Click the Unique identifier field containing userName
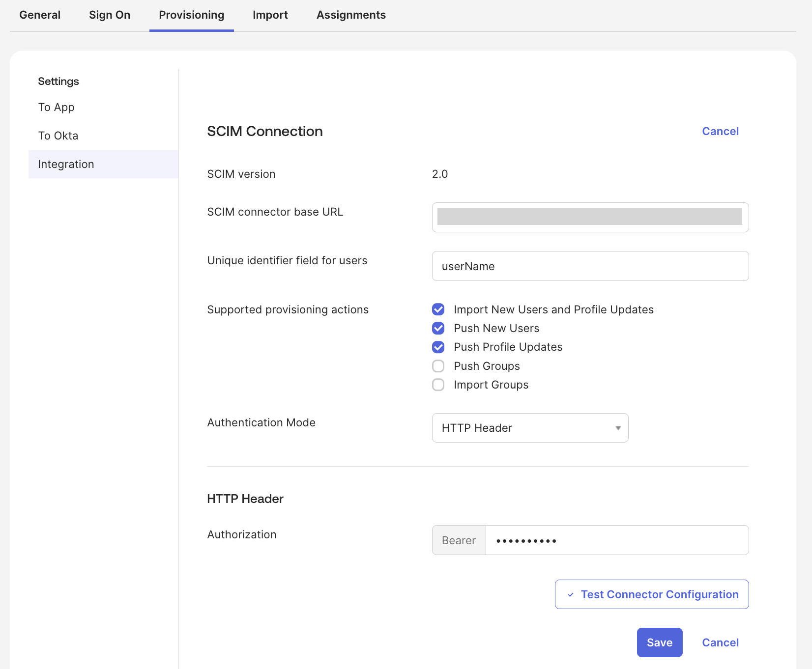 point(590,266)
